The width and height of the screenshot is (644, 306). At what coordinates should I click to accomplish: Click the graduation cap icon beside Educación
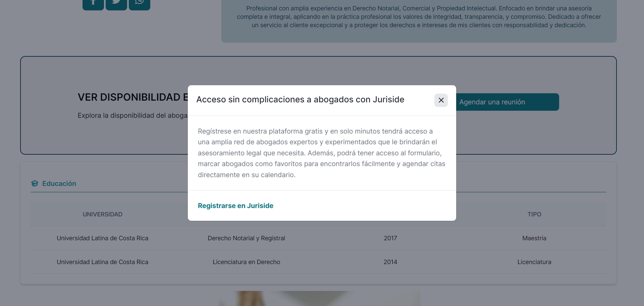point(35,184)
